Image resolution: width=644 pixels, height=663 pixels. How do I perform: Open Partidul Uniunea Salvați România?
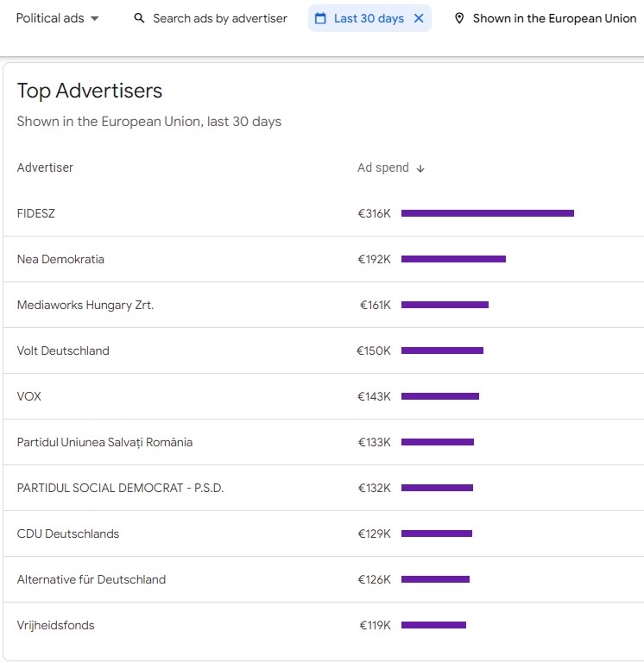324,442
